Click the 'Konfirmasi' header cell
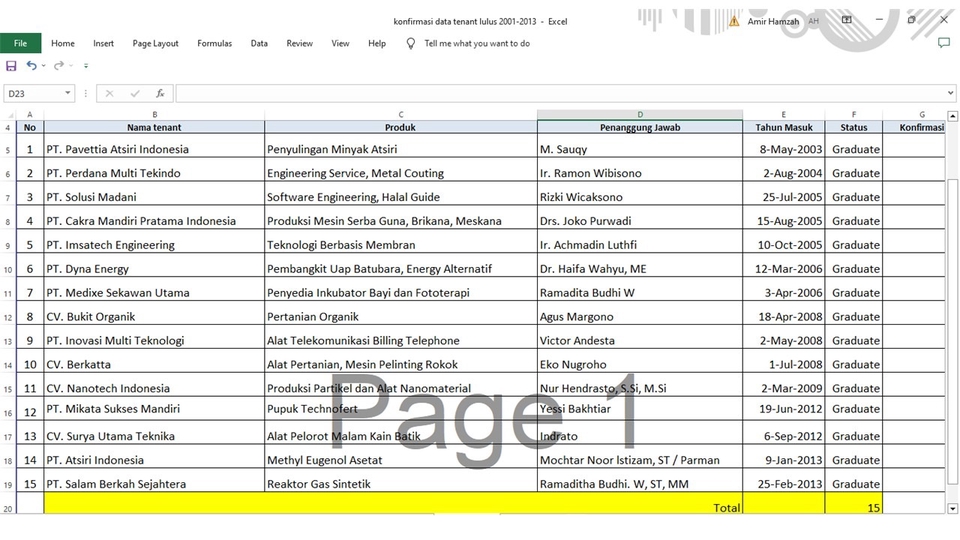 (915, 127)
